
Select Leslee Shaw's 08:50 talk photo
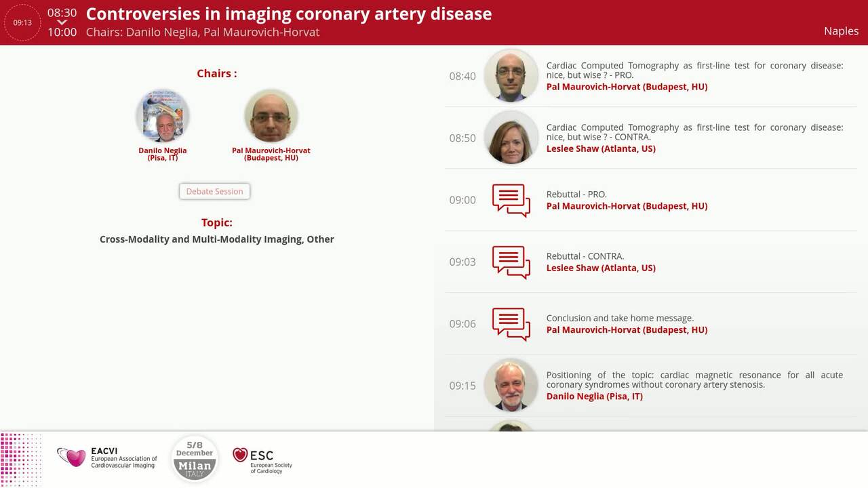pyautogui.click(x=511, y=138)
